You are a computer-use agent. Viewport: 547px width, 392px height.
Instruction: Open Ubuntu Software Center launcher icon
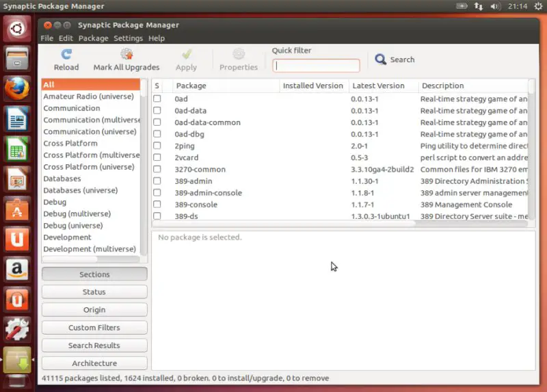point(16,209)
